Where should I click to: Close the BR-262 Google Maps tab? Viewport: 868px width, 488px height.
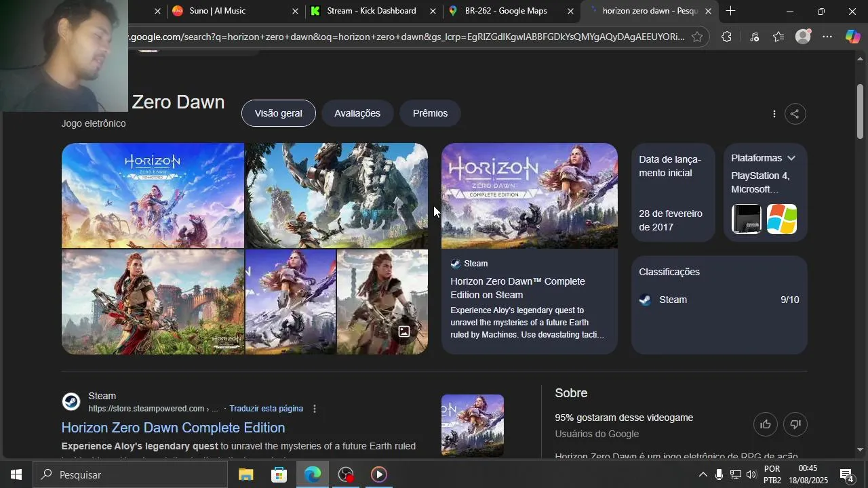pos(570,11)
